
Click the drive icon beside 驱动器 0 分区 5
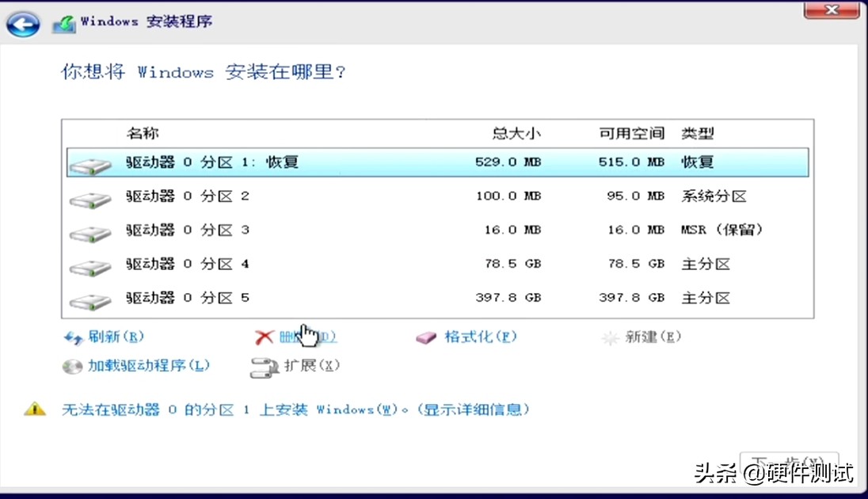[89, 298]
